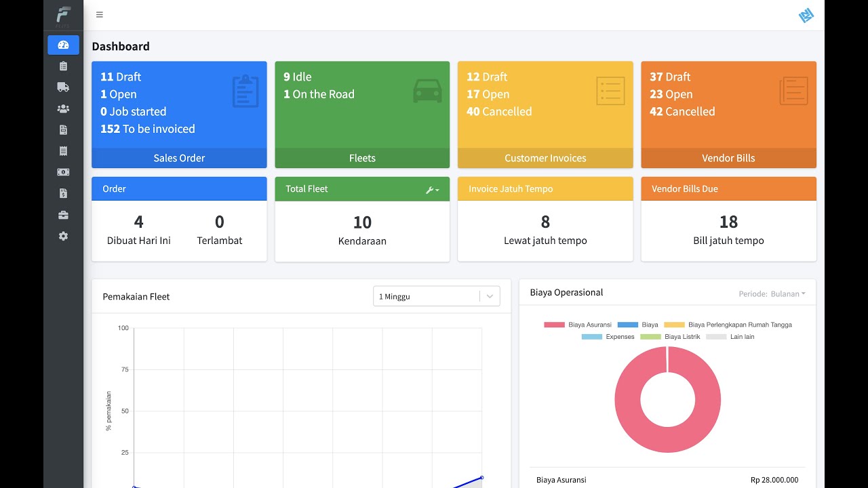Click the 152 To be invoiced line
The width and height of the screenshot is (868, 488).
pos(148,129)
